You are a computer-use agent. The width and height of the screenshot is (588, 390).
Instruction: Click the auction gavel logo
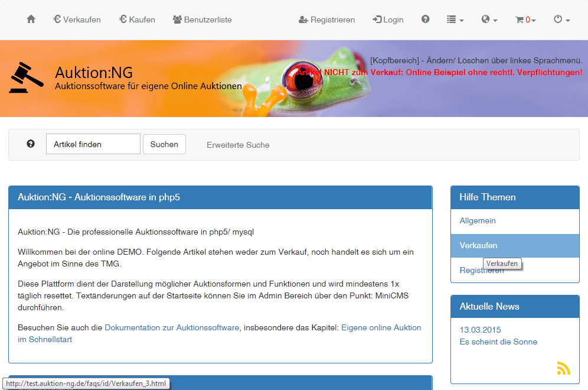[26, 78]
